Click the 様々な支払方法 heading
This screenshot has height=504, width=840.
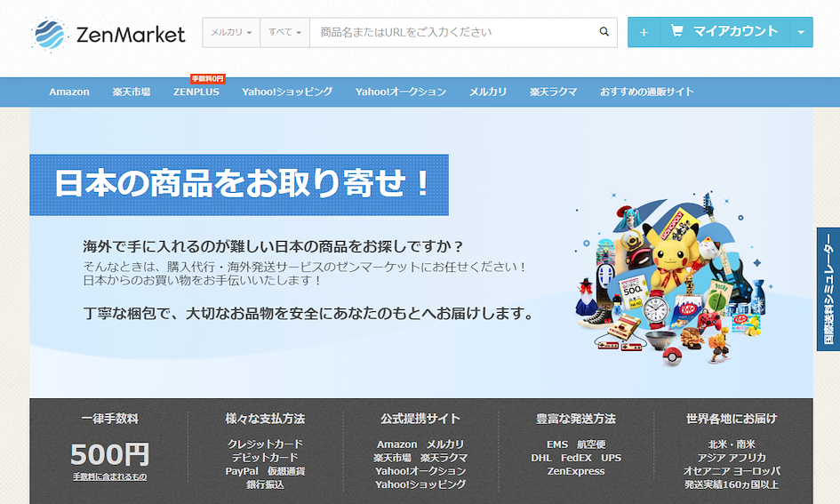(x=265, y=419)
